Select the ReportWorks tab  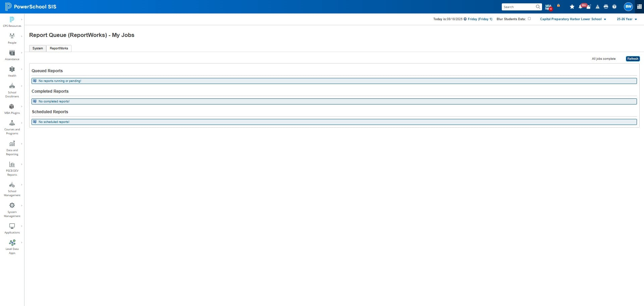click(59, 48)
